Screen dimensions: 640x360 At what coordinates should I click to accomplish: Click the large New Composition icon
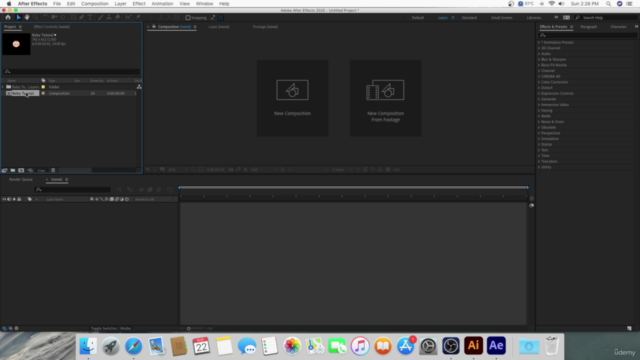[292, 90]
